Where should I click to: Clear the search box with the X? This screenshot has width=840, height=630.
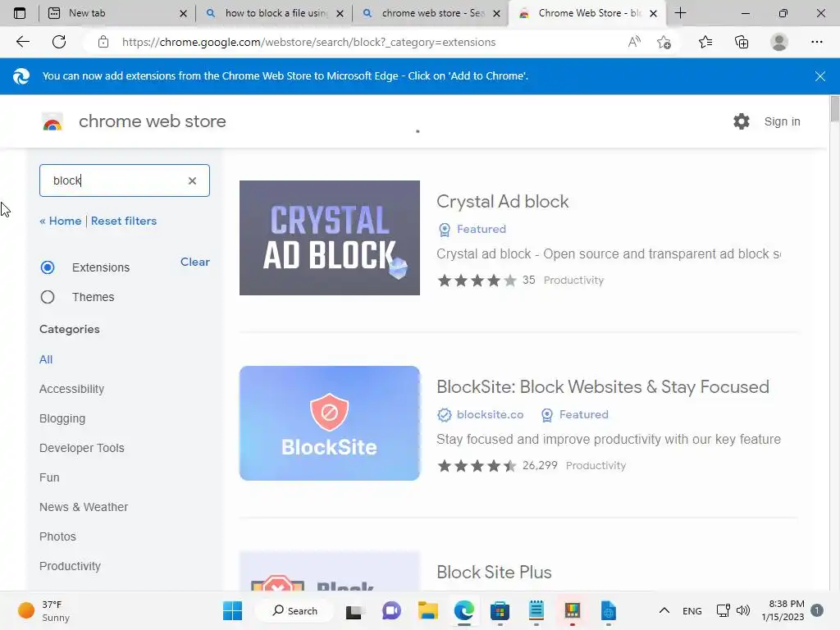point(192,181)
